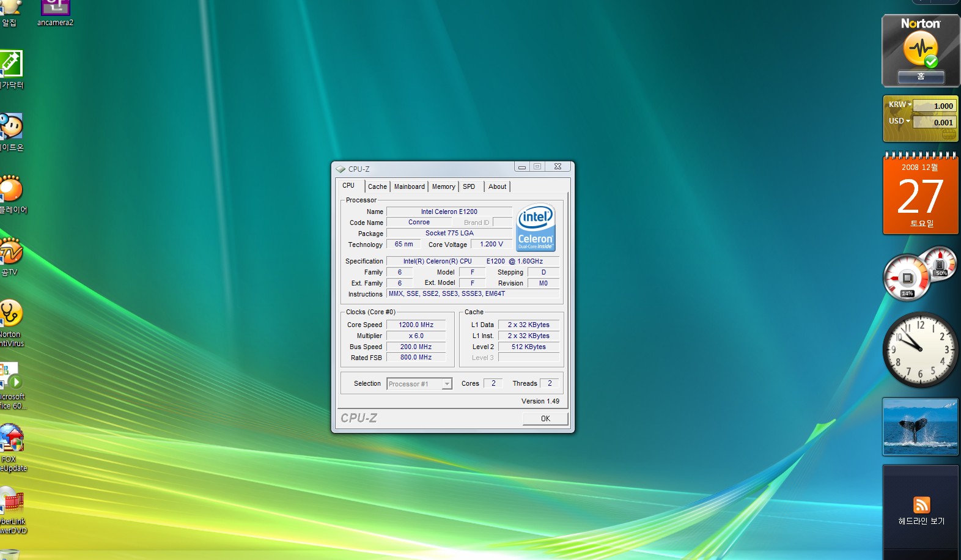
Task: Click the L1 Data value 2 x 32 KBytes
Action: [x=529, y=325]
